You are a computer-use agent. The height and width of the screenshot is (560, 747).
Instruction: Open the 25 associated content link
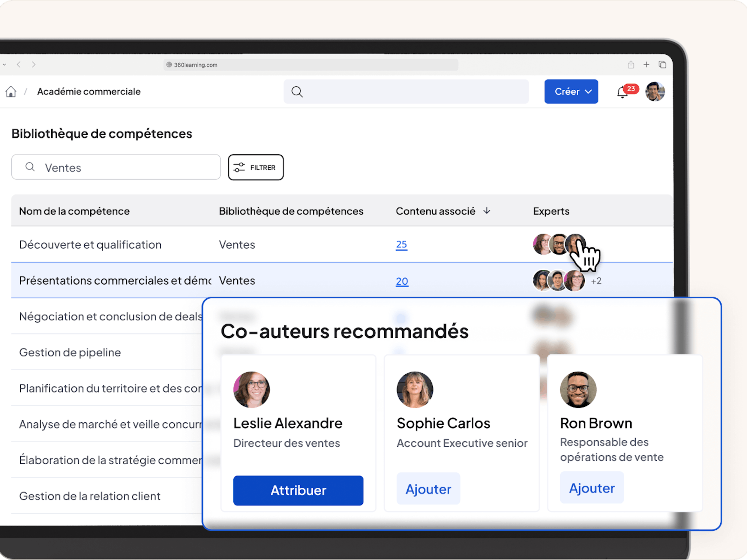click(401, 244)
